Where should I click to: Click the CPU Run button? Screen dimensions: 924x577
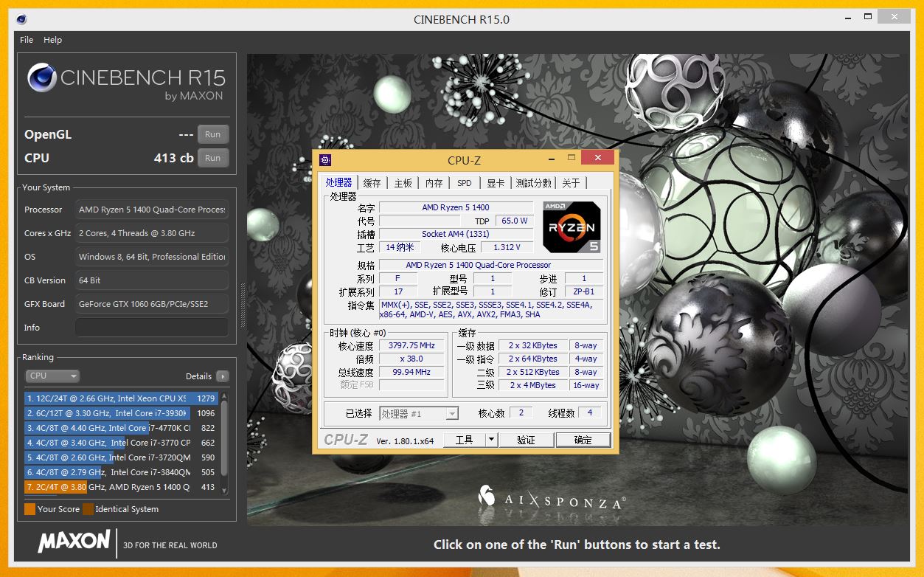(x=212, y=157)
